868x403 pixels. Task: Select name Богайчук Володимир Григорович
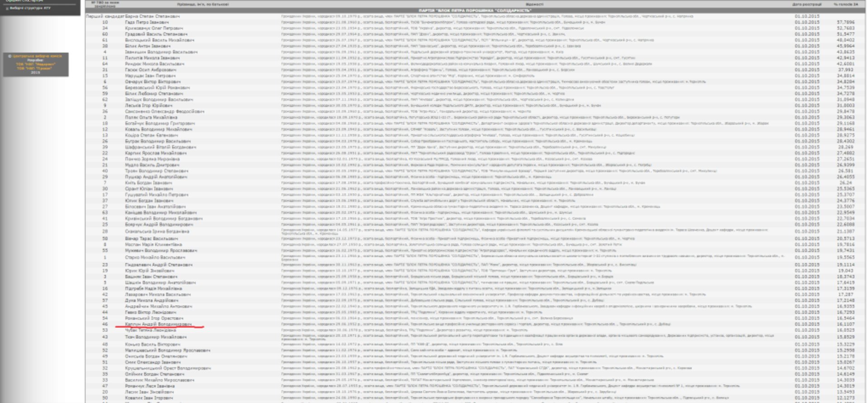pos(160,123)
